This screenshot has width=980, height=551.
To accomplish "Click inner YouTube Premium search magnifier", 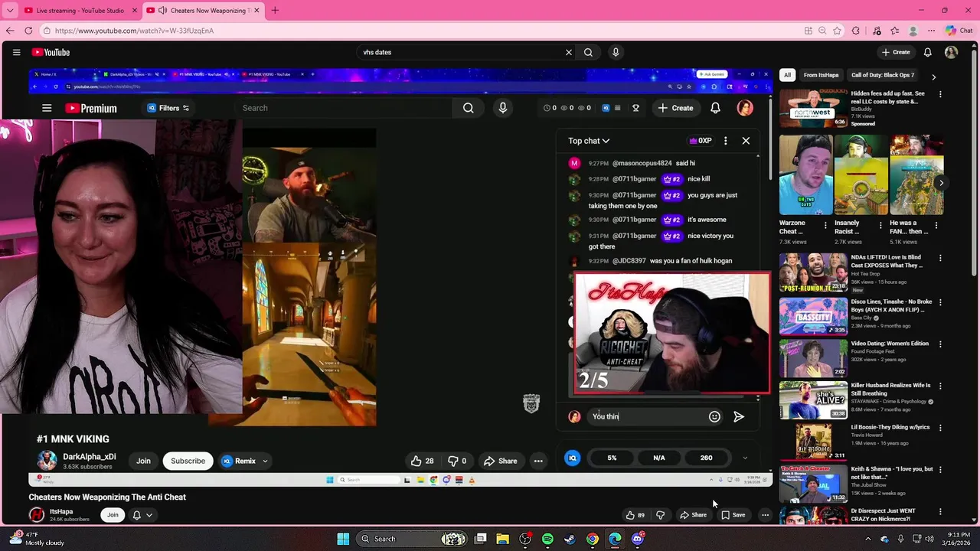I will [x=469, y=108].
